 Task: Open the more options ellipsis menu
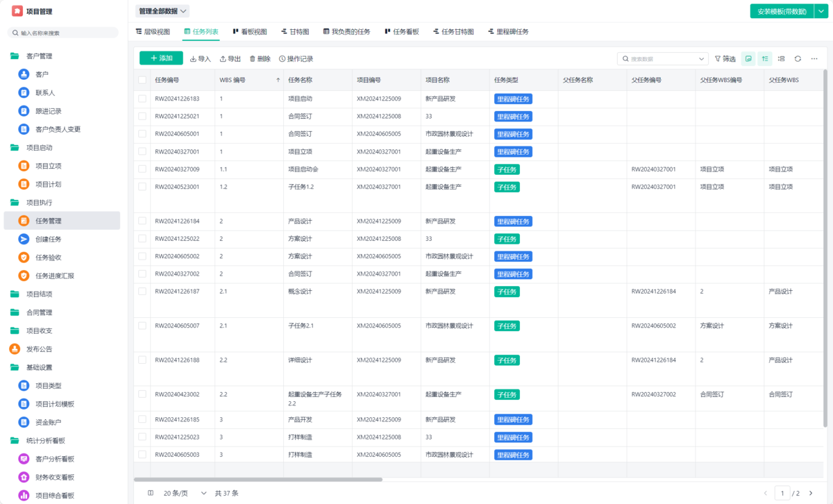pyautogui.click(x=814, y=59)
